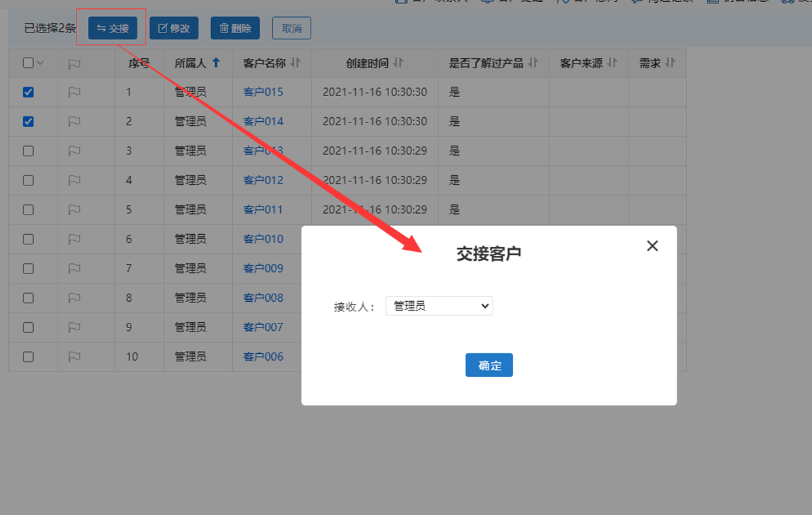812x515 pixels.
Task: Click the 交接 handover button
Action: [112, 28]
